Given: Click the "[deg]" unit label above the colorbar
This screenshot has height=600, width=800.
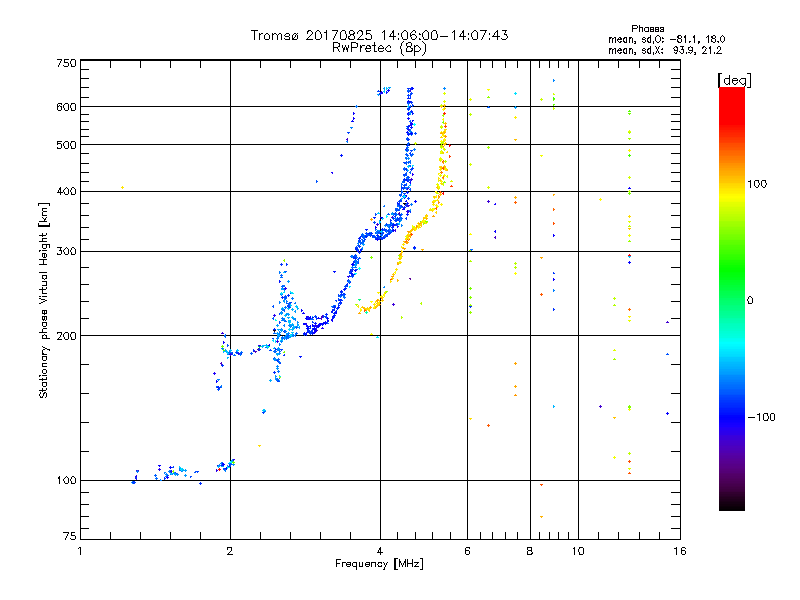Looking at the screenshot, I should click(734, 80).
